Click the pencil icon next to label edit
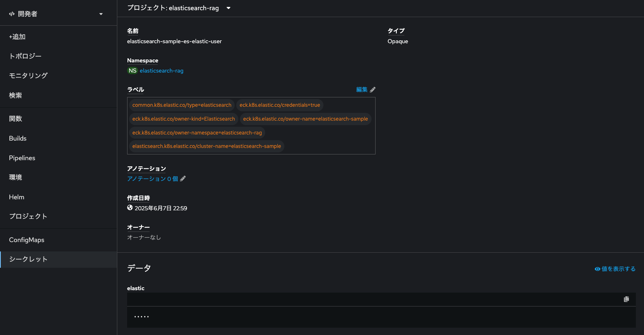 [x=372, y=90]
